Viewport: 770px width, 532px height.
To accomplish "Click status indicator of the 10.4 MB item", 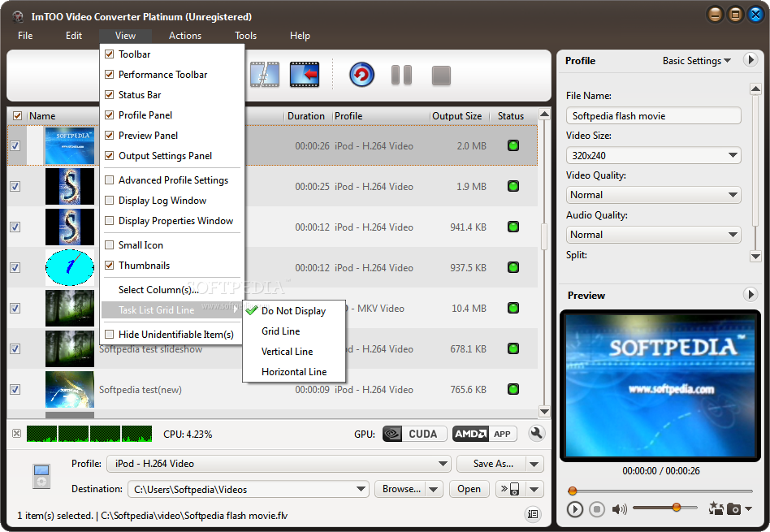I will [513, 308].
